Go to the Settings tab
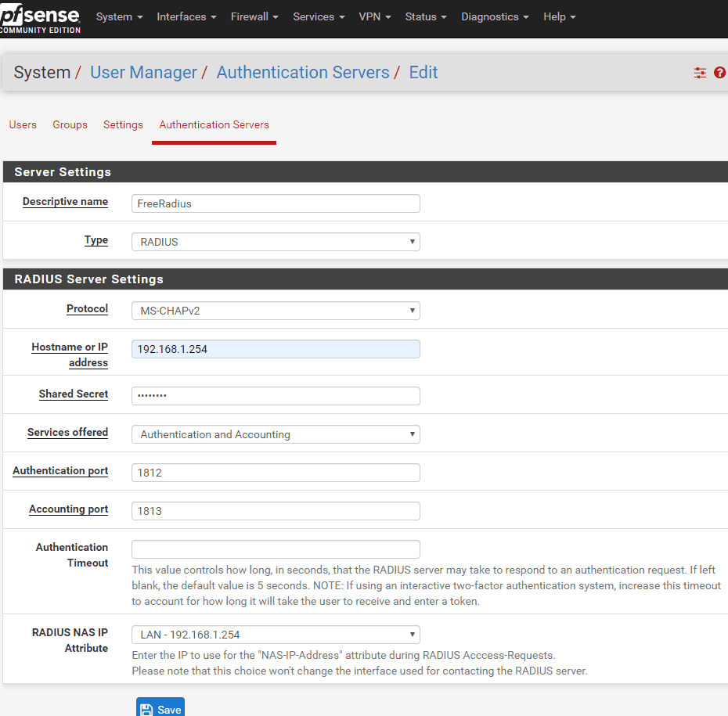Viewport: 728px width, 716px height. [x=123, y=124]
